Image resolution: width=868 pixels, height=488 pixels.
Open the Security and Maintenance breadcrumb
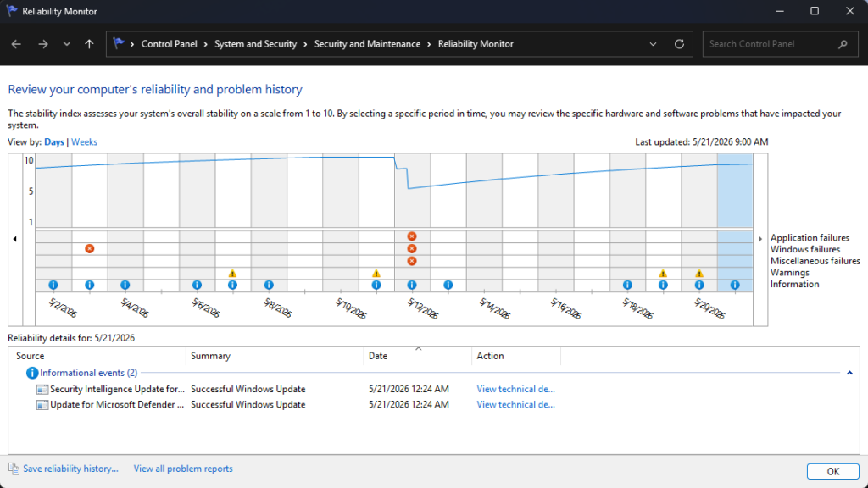point(367,44)
